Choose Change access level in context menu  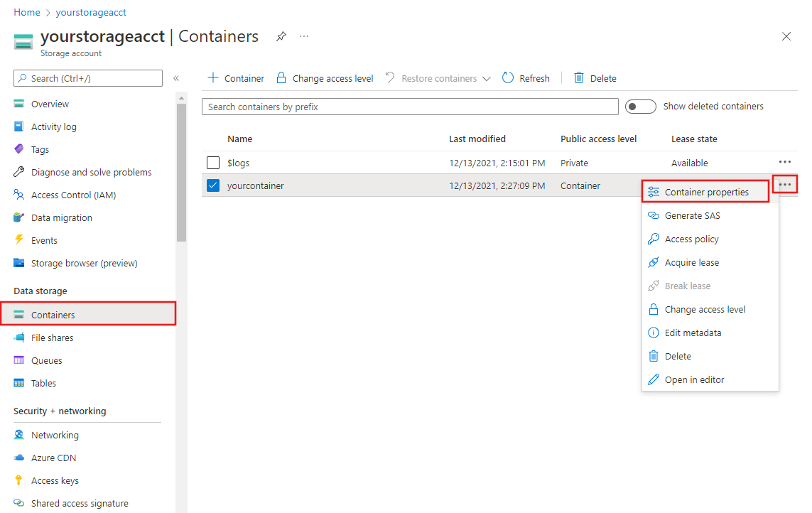point(710,309)
